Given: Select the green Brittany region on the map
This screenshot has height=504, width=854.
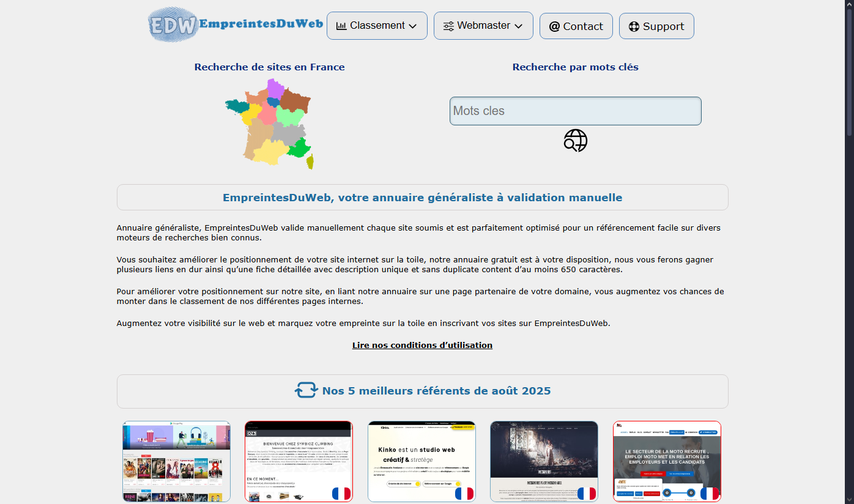Looking at the screenshot, I should pos(239,106).
